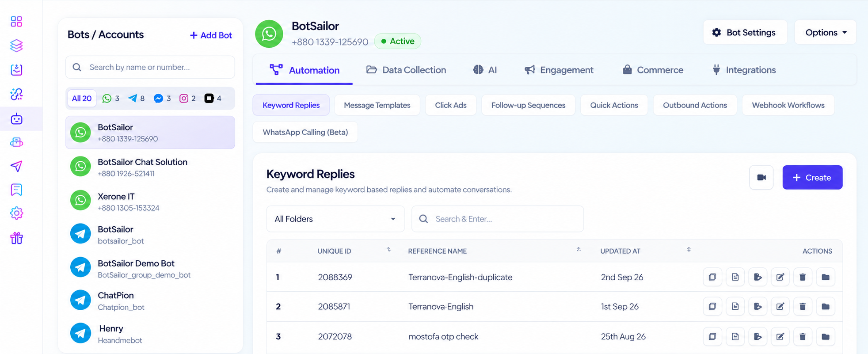868x354 pixels.
Task: Filter bots by WhatsApp accounts
Action: (111, 99)
